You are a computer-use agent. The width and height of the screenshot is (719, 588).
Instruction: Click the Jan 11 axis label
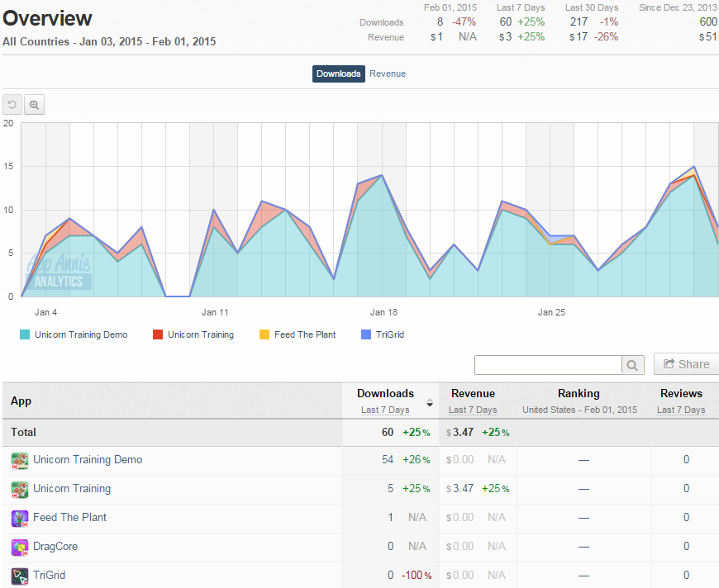[x=215, y=312]
